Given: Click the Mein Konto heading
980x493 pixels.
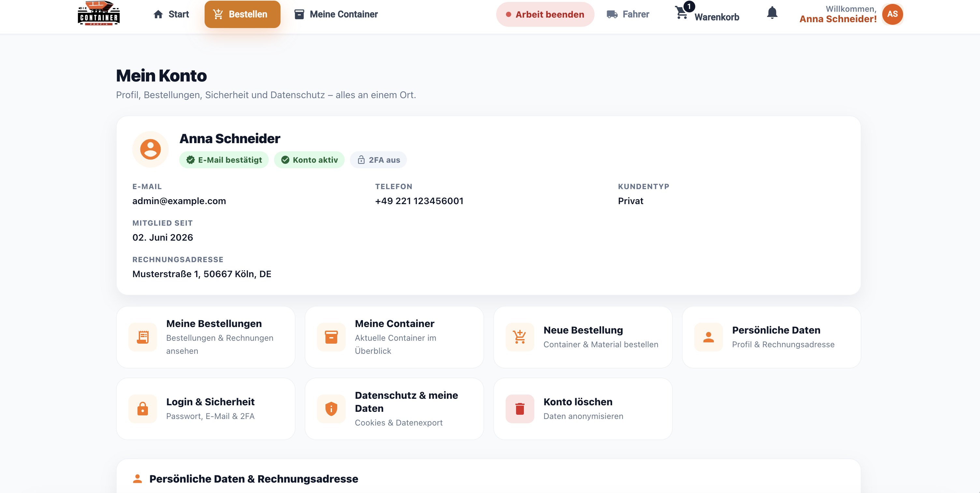Looking at the screenshot, I should point(161,75).
